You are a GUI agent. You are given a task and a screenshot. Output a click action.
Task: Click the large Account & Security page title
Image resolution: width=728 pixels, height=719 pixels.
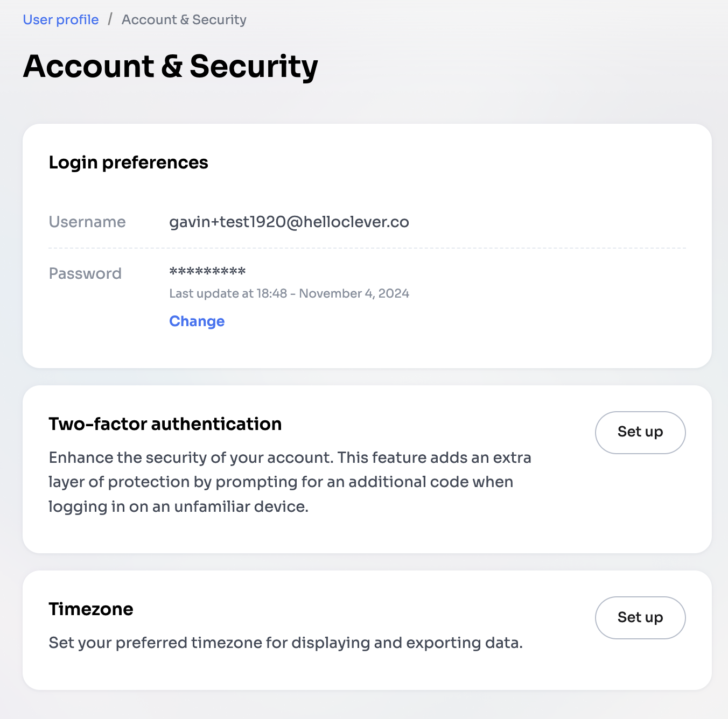coord(170,67)
